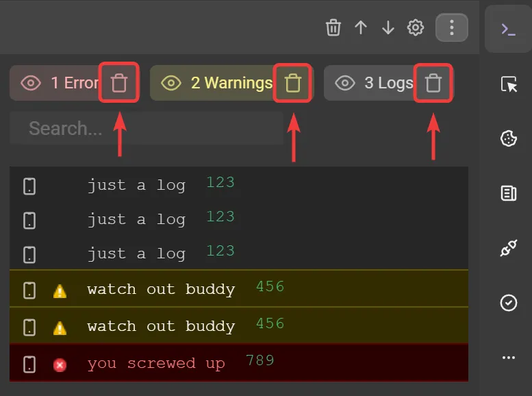Expand more sidebar options with horizontal dots
Image resolution: width=532 pixels, height=396 pixels.
point(508,358)
